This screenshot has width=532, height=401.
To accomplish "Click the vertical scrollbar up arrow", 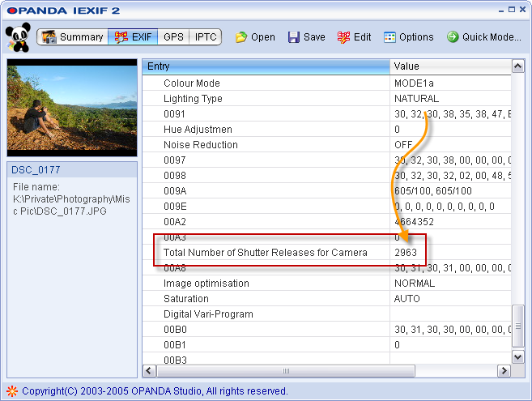I will (517, 66).
